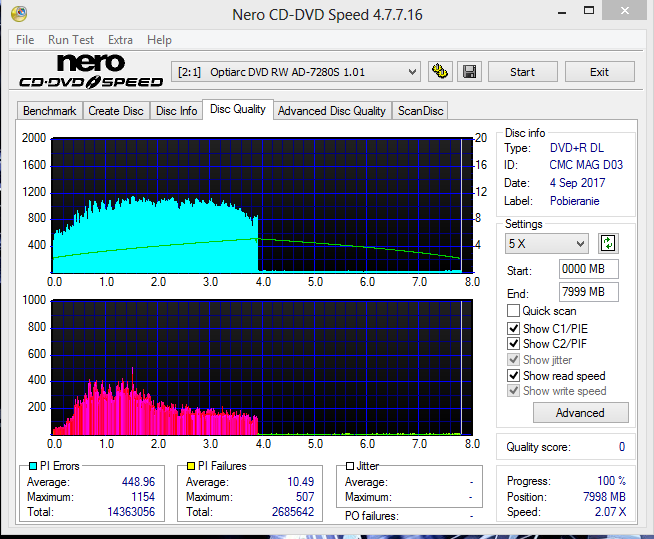Screen dimensions: 654x539
Task: Open the Advanced settings button
Action: [580, 413]
